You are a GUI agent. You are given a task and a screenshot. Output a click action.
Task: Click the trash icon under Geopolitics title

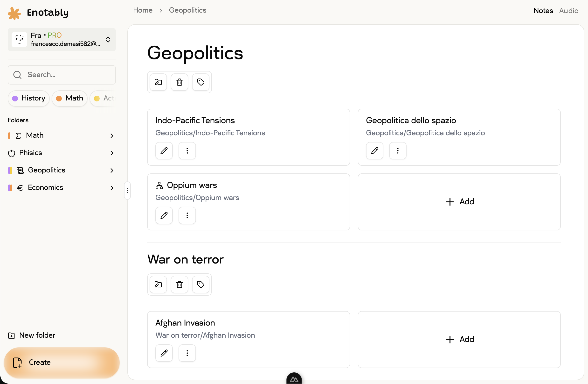coord(179,82)
